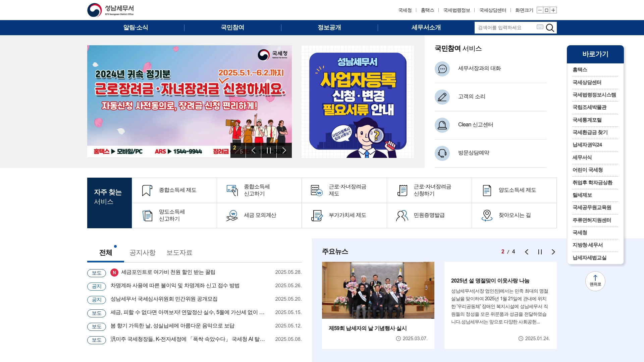
Task: Click the reset screen size square button
Action: click(546, 10)
